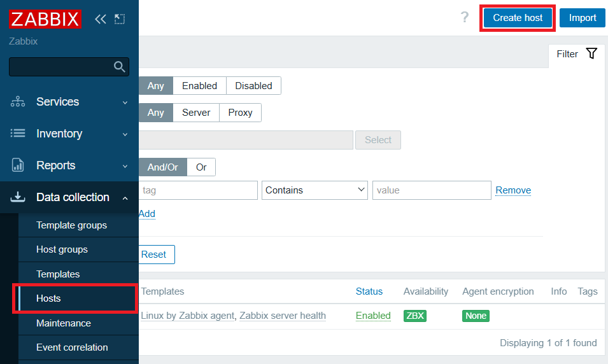
Task: Select the Enabled status filter
Action: coord(199,86)
